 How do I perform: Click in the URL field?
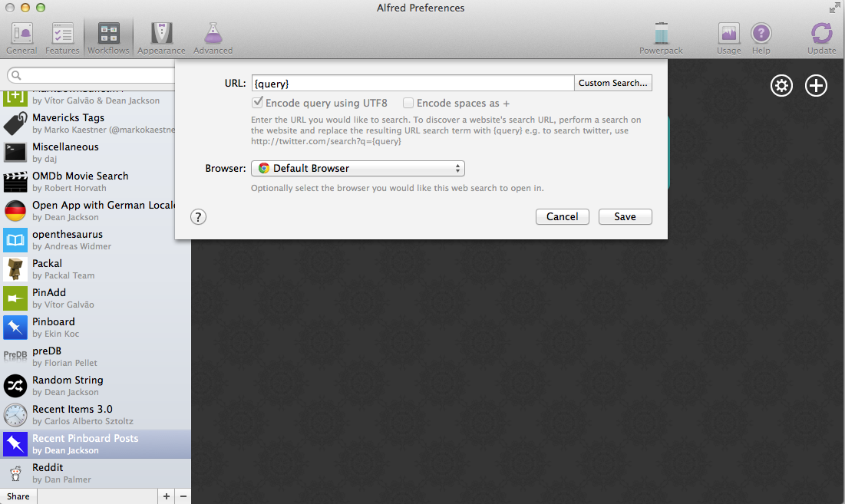[x=413, y=83]
